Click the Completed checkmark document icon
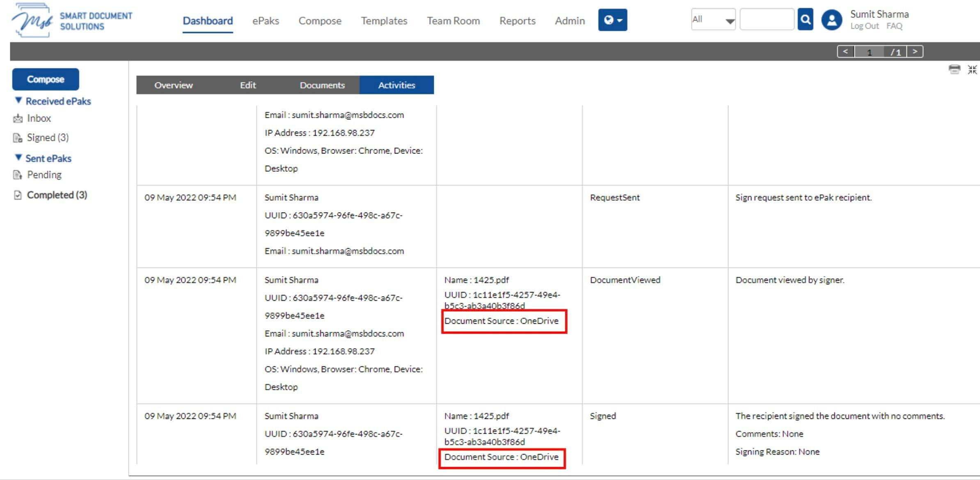The height and width of the screenshot is (480, 980). coord(18,195)
